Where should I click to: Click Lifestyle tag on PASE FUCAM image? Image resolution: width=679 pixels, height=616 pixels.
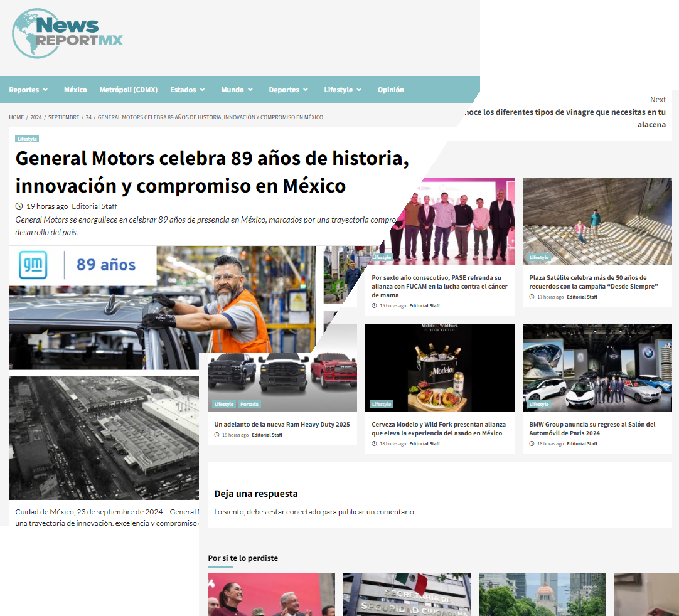point(382,258)
